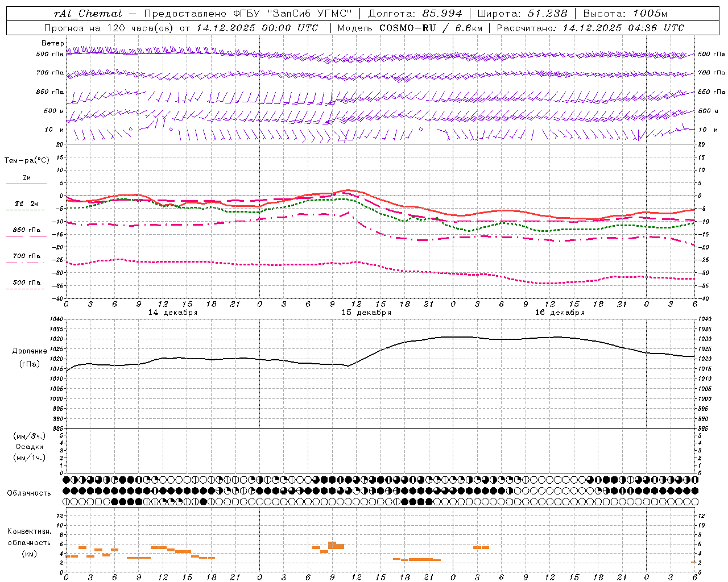
Task: Click the 14 декабря date label
Action: point(173,313)
